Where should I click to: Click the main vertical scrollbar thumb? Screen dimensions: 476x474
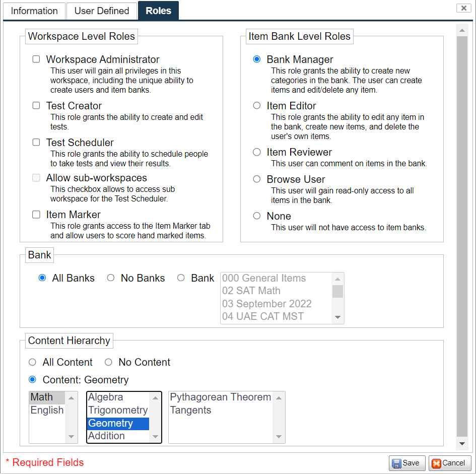point(462,237)
